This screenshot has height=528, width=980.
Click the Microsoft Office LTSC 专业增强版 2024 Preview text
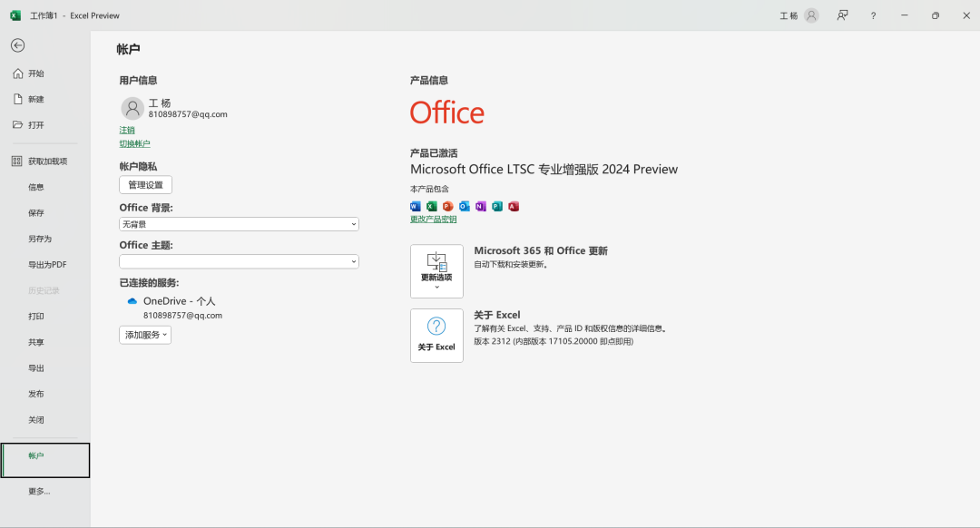click(x=544, y=170)
